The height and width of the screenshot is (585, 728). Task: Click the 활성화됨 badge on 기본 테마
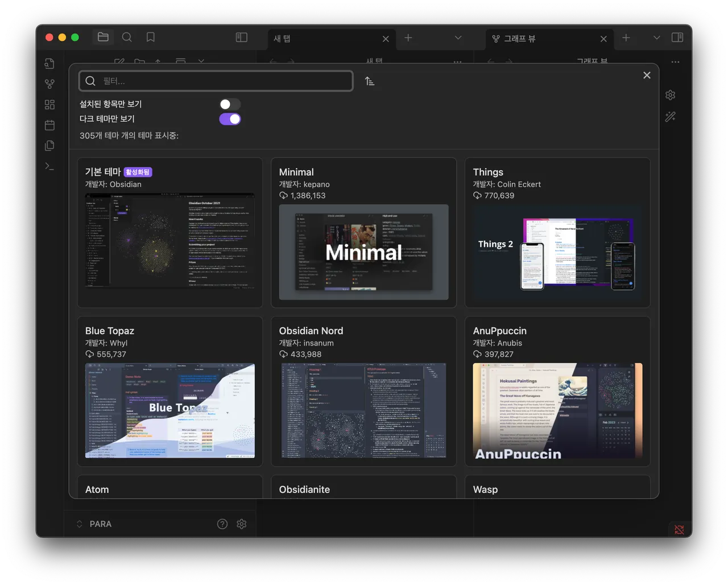pos(138,172)
